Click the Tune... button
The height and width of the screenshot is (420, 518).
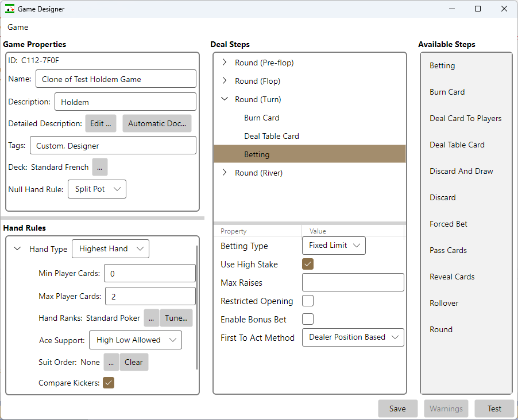[176, 318]
